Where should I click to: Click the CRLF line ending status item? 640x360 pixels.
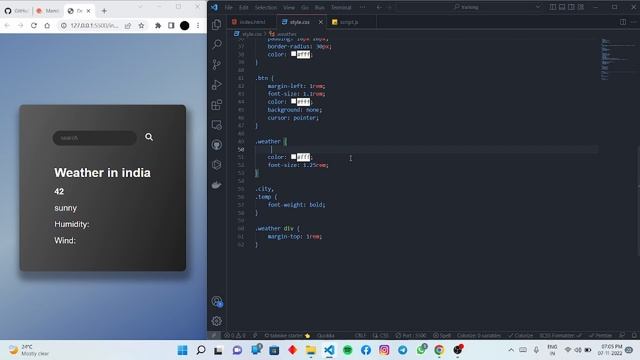coord(360,336)
